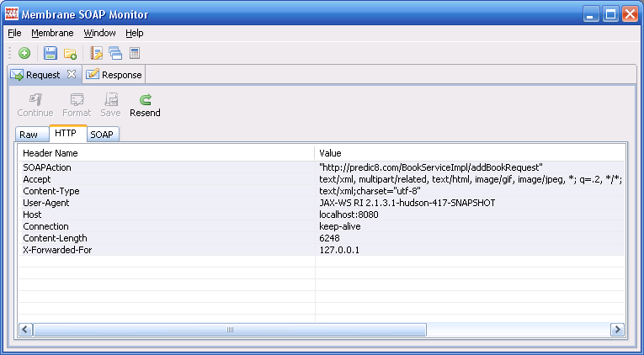Click the Header Name column header
Viewport: 644px width, 355px height.
pos(167,153)
